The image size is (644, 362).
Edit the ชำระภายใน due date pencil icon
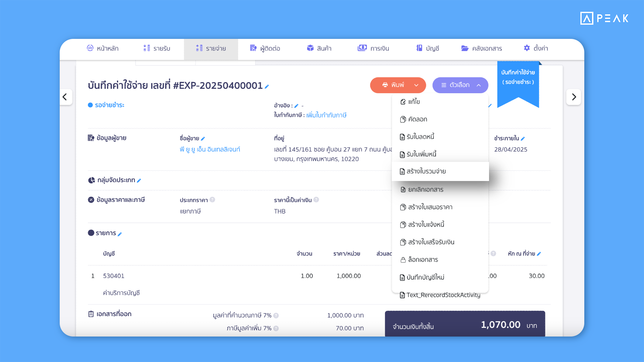(x=523, y=139)
